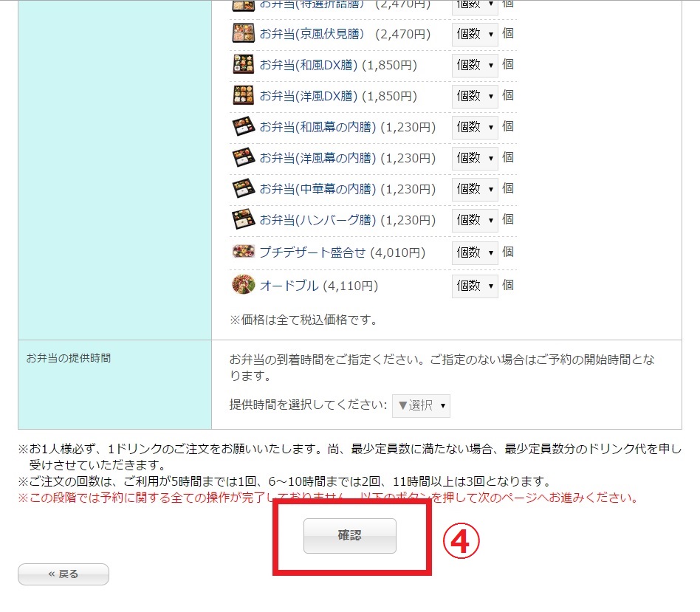Open quantity dropdown for お弁当(京風伏見膳)
Viewport: 700px width, 612px height.
[x=475, y=34]
